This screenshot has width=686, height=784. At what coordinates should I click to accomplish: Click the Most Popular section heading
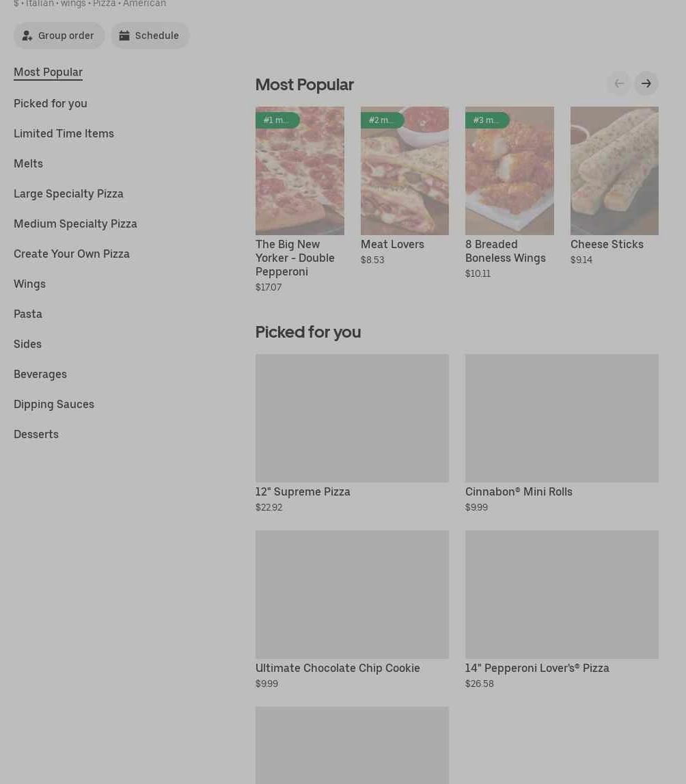pos(304,85)
